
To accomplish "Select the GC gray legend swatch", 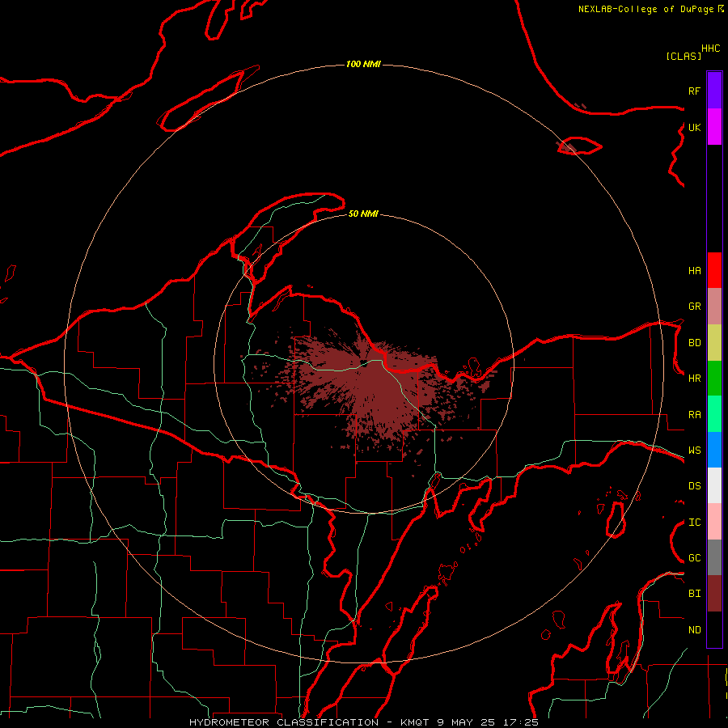I will click(714, 557).
